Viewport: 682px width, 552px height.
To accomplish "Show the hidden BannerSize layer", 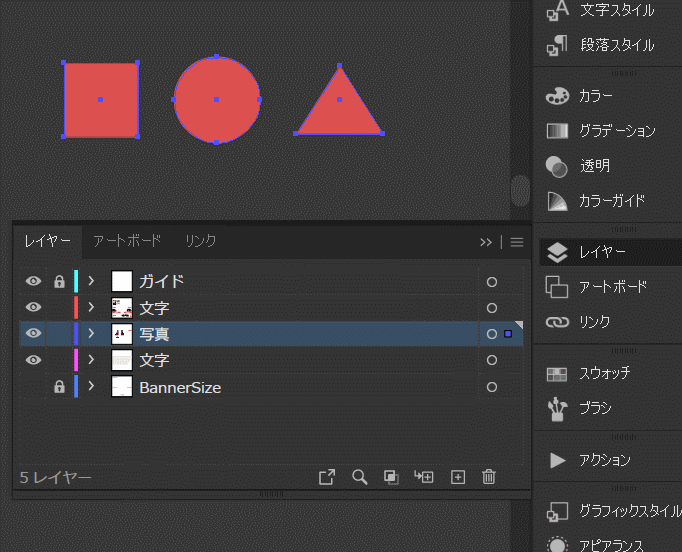I will click(x=33, y=387).
